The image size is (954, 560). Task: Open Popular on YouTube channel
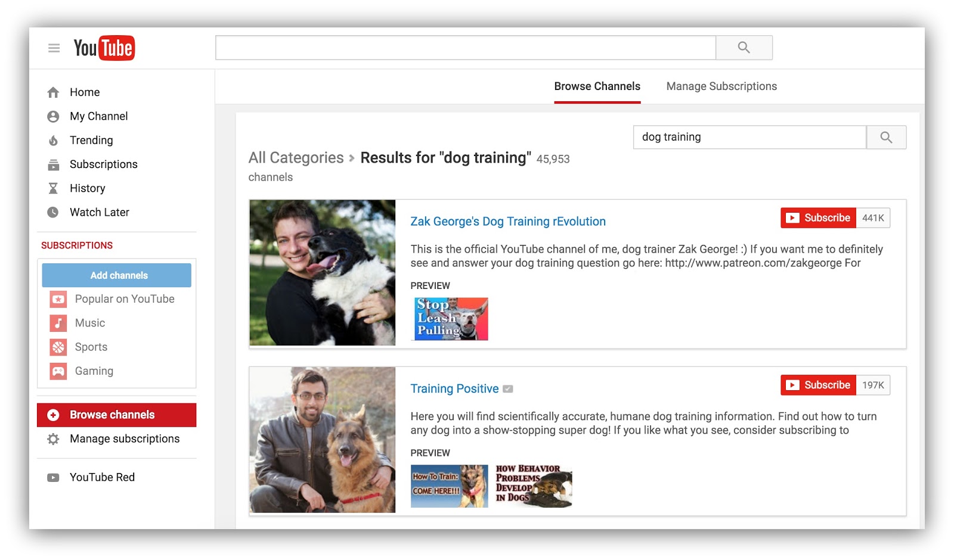coord(125,299)
